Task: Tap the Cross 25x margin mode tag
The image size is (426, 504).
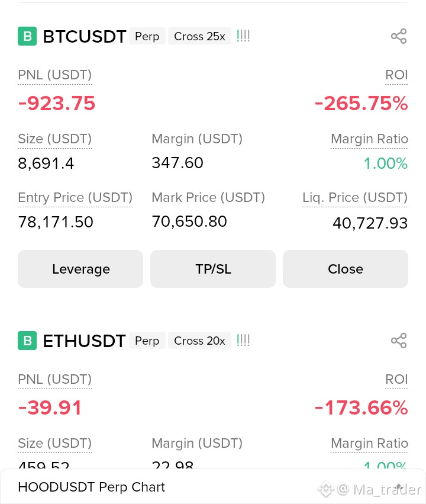Action: click(x=199, y=36)
